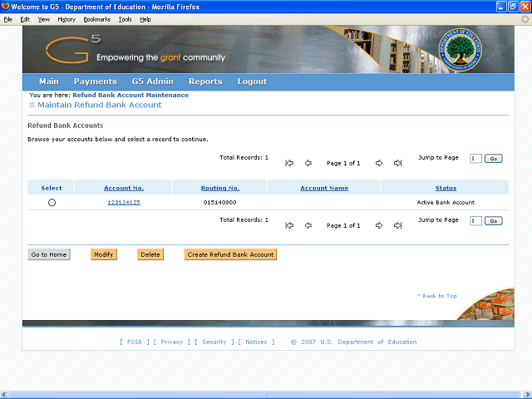The image size is (532, 399).
Task: Click next page arrow in bottom pagination
Action: pyautogui.click(x=379, y=225)
